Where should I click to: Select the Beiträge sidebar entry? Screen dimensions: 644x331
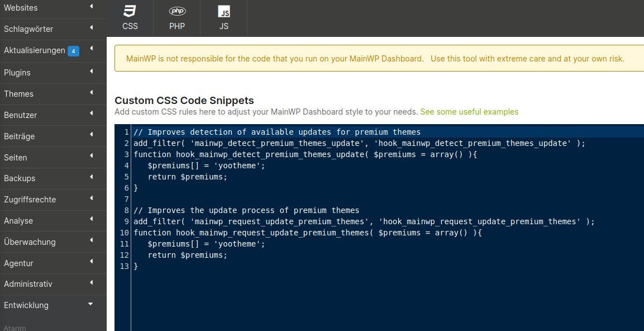click(20, 136)
